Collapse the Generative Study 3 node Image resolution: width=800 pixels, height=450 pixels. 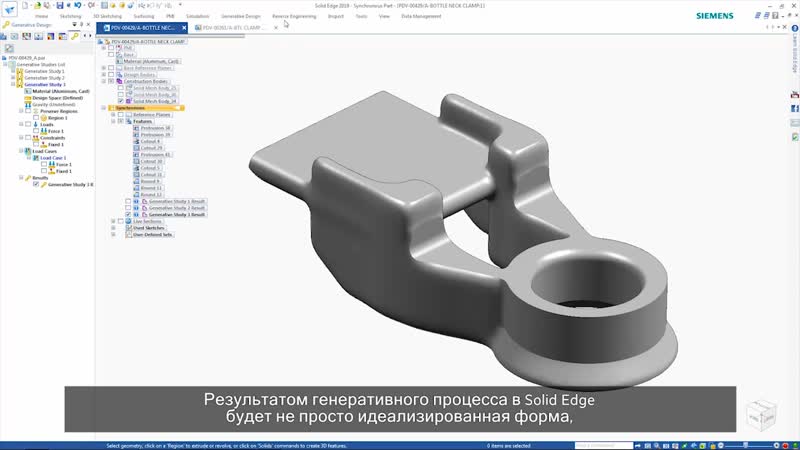click(13, 85)
